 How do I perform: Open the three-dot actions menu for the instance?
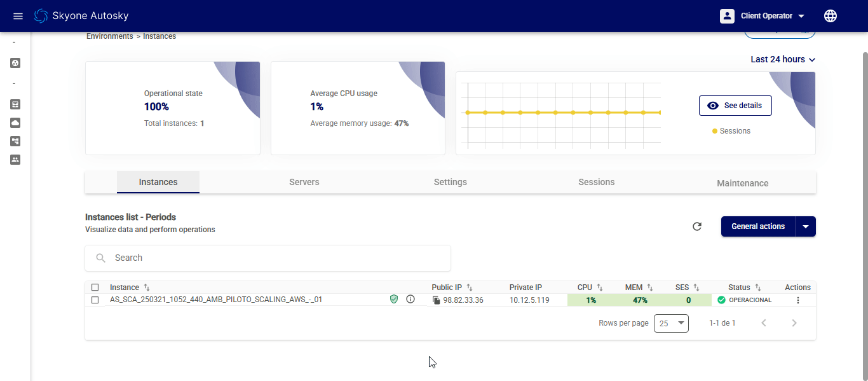(x=798, y=300)
